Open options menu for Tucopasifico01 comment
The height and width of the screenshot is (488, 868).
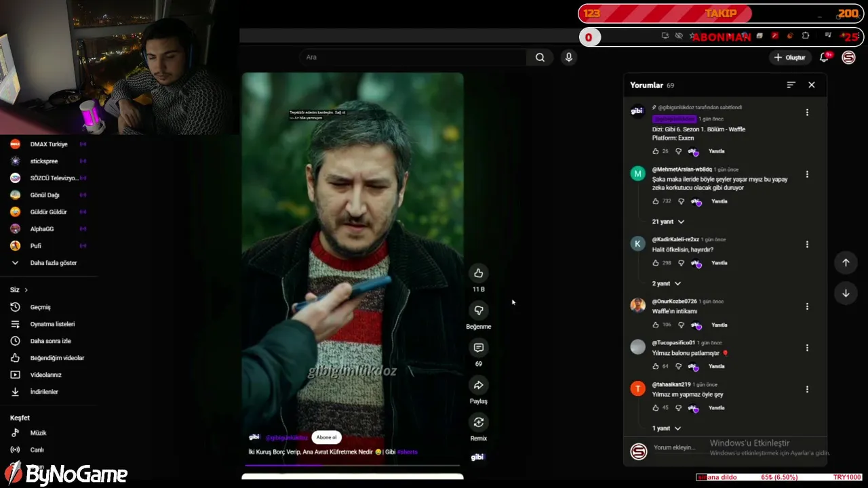tap(807, 348)
